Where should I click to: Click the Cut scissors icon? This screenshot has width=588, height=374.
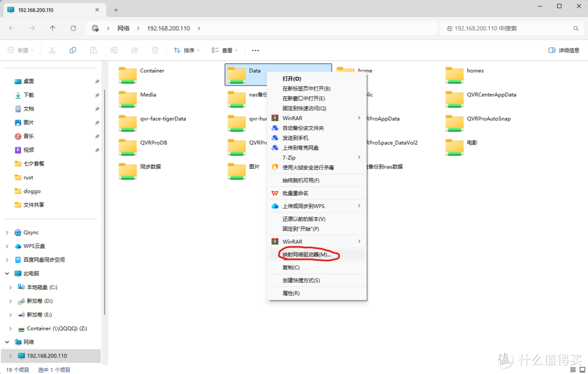[52, 50]
